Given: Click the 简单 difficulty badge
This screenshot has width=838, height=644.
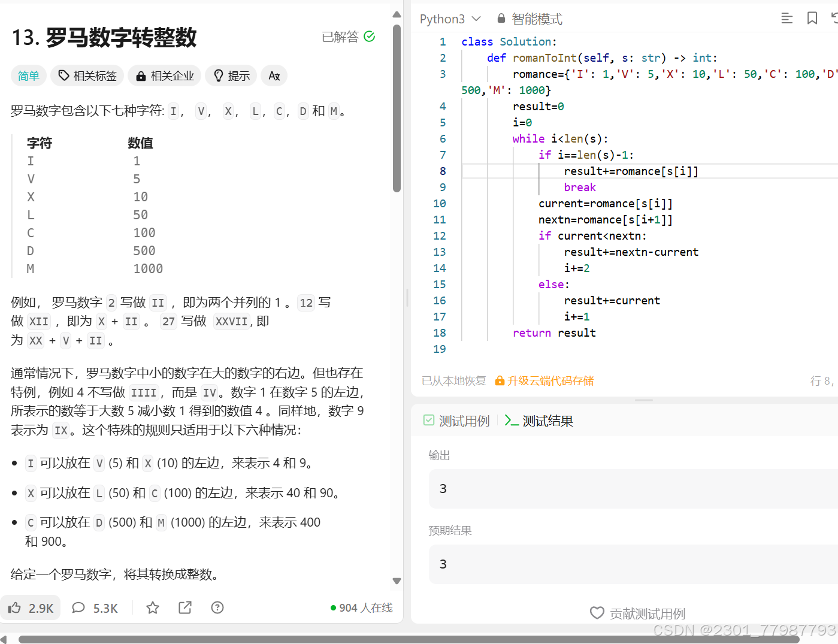Looking at the screenshot, I should coord(28,75).
